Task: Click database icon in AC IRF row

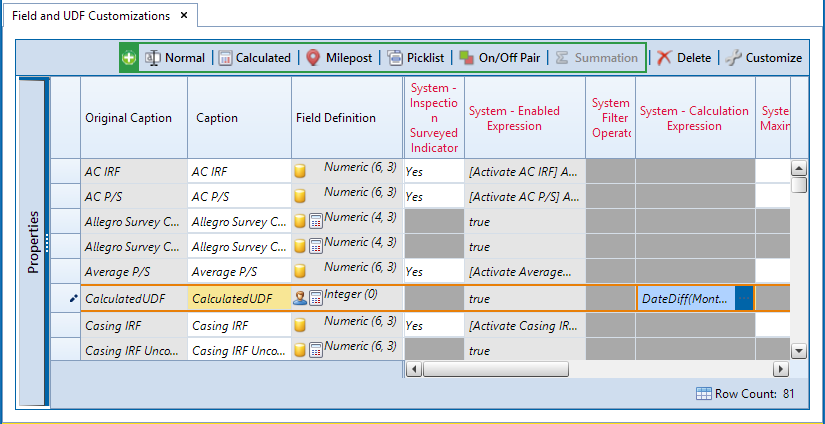Action: point(300,171)
